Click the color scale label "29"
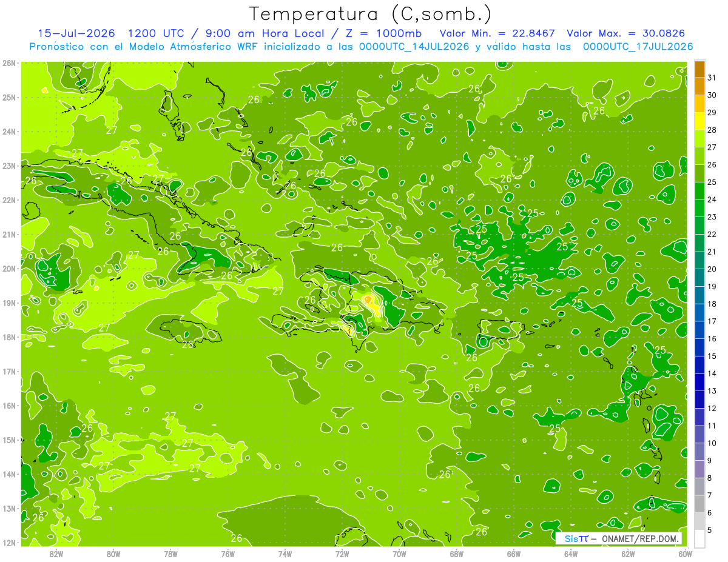 712,113
